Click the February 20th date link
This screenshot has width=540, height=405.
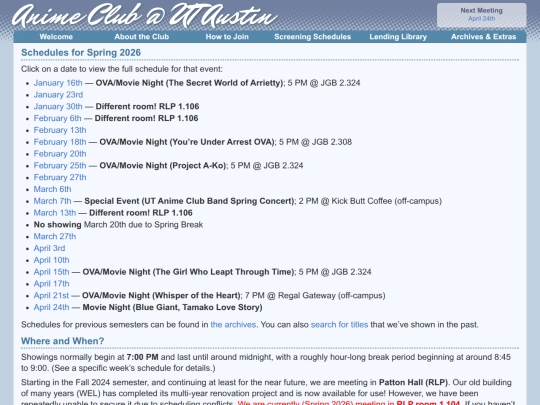[x=60, y=154]
